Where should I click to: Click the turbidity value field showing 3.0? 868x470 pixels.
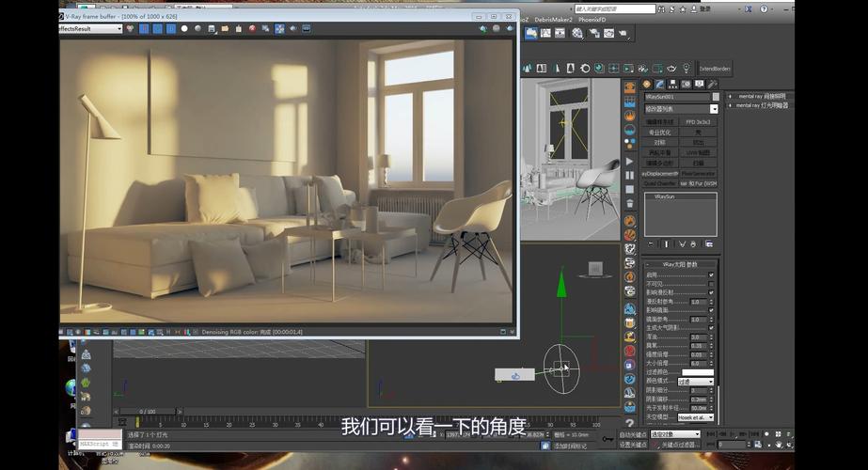[x=698, y=337]
